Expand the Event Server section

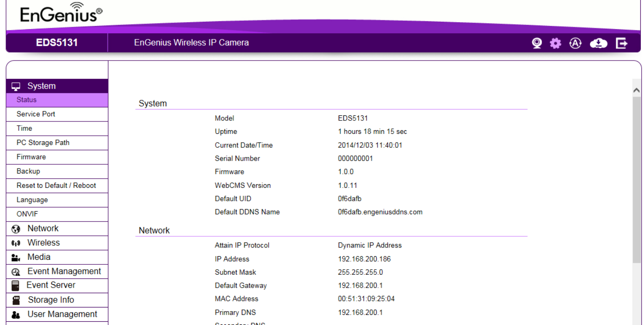(x=57, y=286)
